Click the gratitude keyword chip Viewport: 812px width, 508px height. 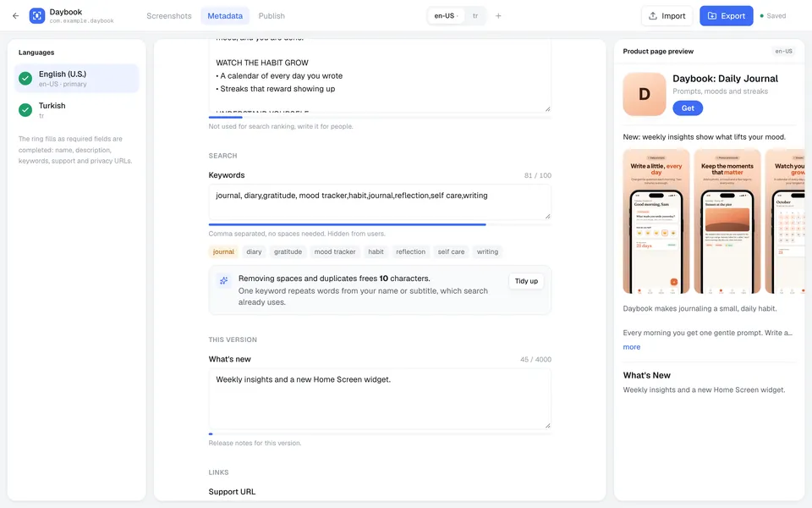click(x=288, y=251)
